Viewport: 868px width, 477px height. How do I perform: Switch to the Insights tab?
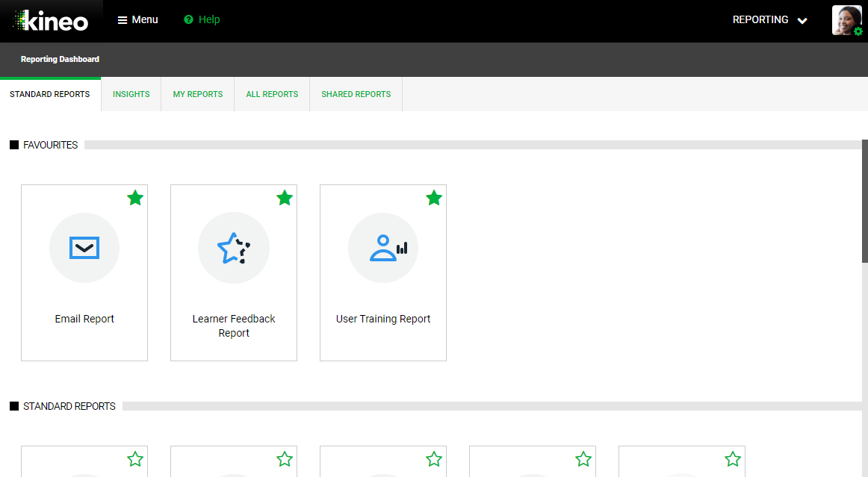pos(131,94)
